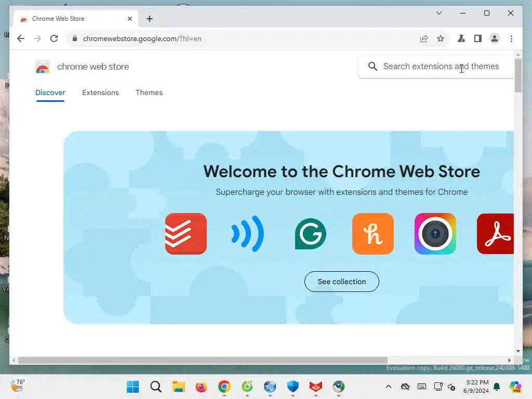This screenshot has height=399, width=532.
Task: Switch to the Discover tab
Action: click(50, 92)
